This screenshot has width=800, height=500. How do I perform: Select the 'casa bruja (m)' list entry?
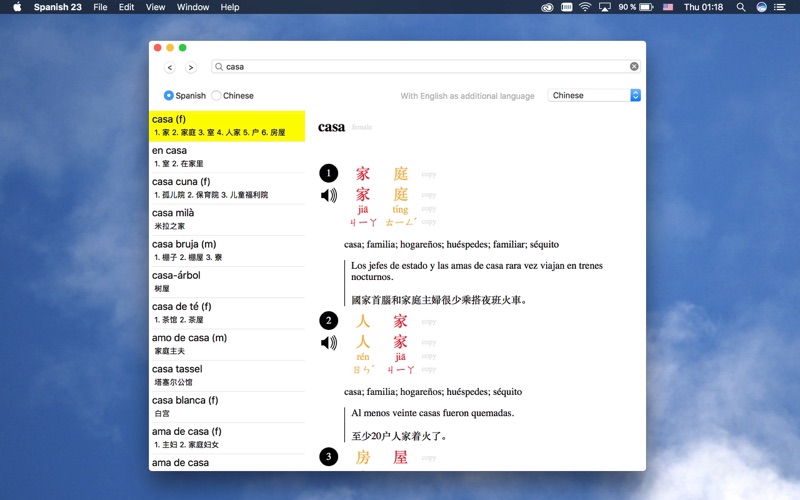pos(226,250)
